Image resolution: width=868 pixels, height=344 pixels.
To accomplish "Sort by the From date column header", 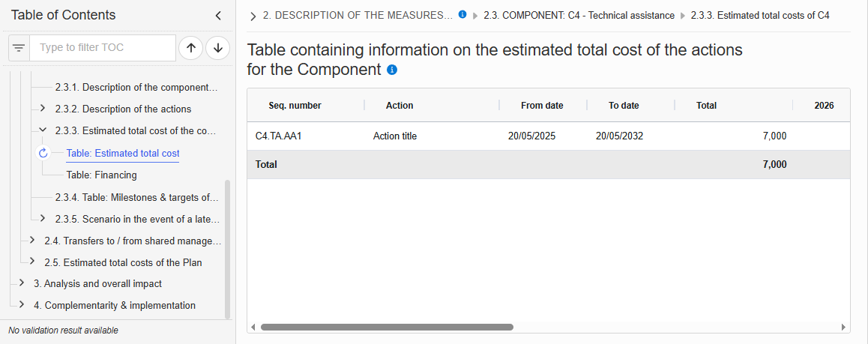I will click(542, 106).
